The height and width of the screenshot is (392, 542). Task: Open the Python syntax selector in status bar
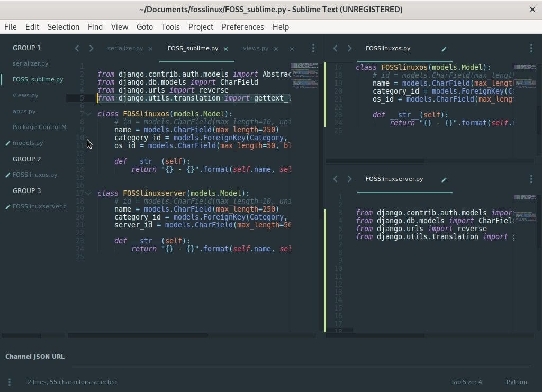click(516, 382)
